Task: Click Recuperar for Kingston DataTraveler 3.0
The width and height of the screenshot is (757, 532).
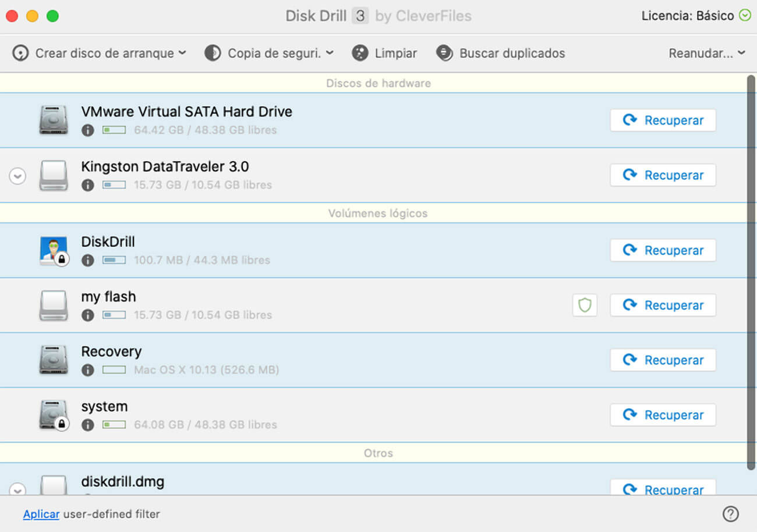Action: 663,175
